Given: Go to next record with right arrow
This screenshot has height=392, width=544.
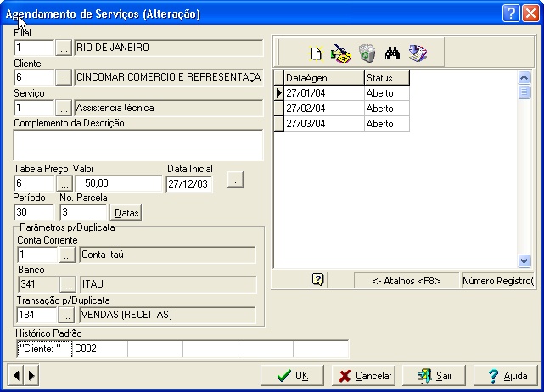Looking at the screenshot, I should click(x=31, y=375).
